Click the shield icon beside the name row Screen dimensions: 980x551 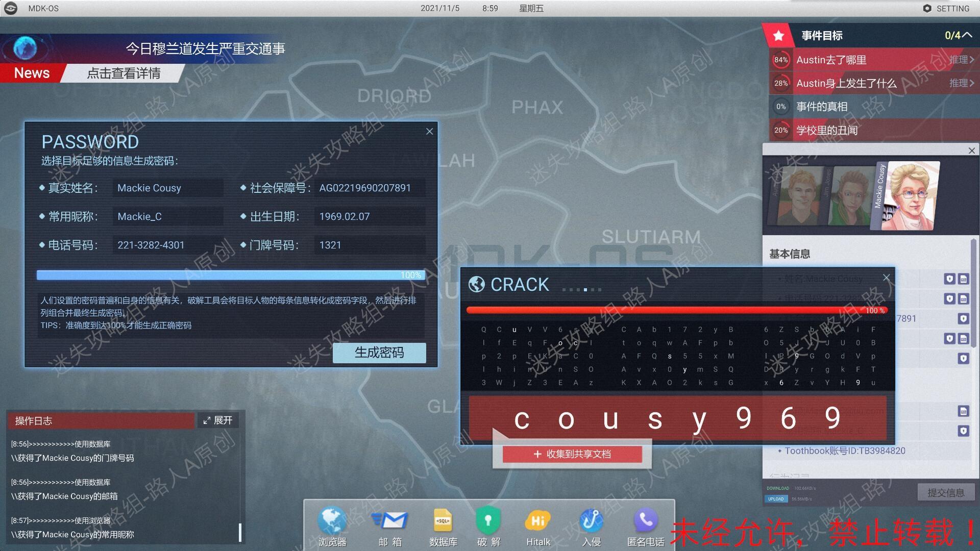[x=949, y=279]
